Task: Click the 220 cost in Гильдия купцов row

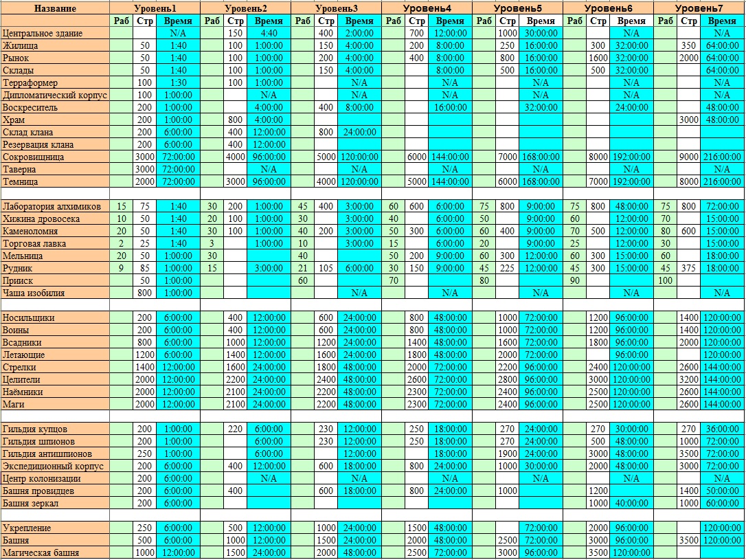Action: pos(236,429)
